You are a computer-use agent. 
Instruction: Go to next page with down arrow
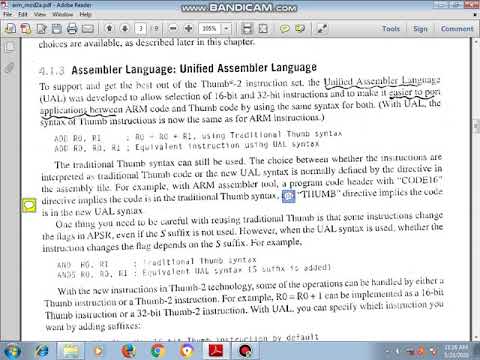[x=125, y=28]
